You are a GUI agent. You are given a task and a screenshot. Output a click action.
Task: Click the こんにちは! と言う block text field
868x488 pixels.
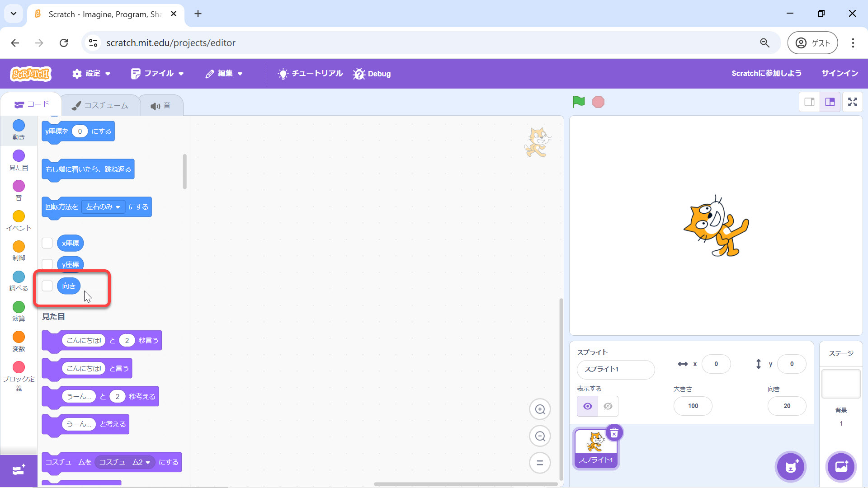point(84,369)
